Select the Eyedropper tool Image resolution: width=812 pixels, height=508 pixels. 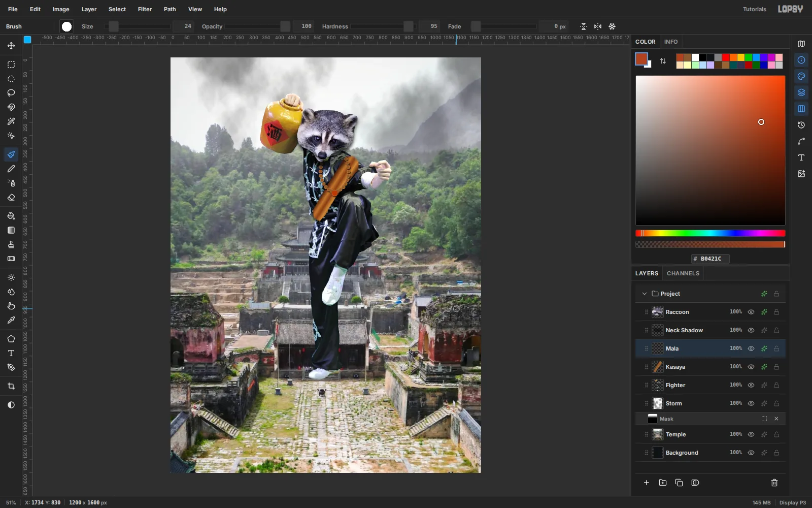(11, 320)
